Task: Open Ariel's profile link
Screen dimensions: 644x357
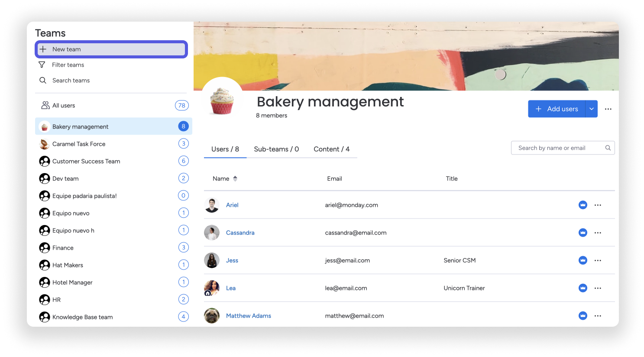Action: tap(232, 205)
